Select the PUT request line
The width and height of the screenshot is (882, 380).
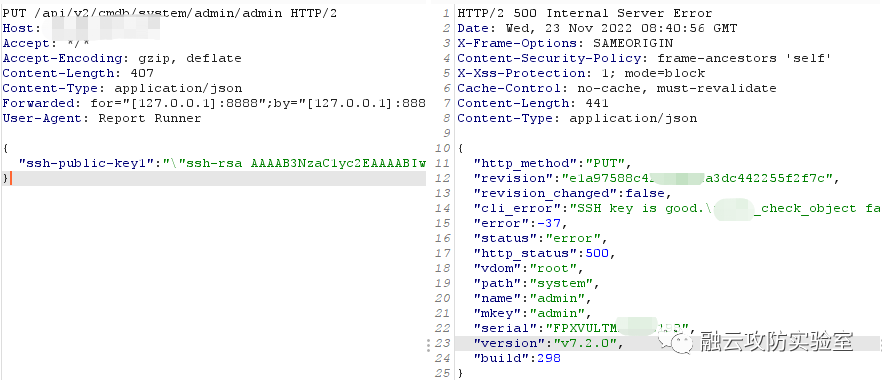click(x=170, y=12)
